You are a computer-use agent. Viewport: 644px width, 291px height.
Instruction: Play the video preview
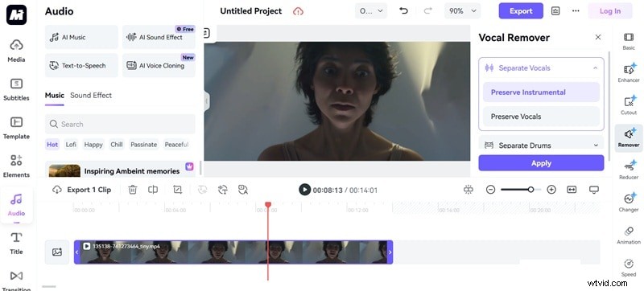(x=304, y=190)
